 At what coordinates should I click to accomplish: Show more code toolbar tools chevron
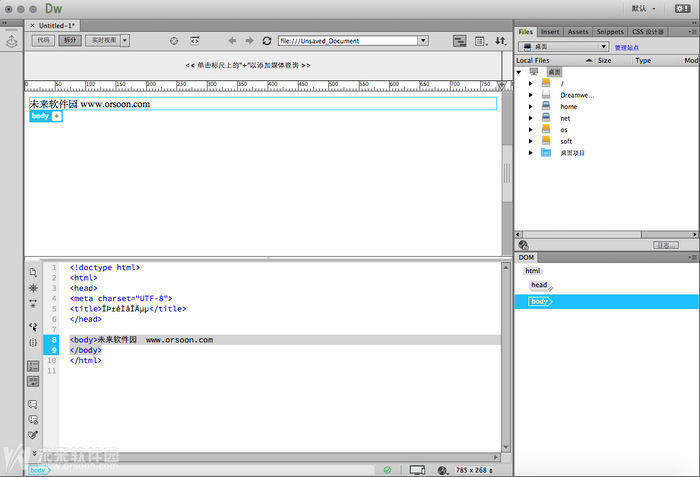pyautogui.click(x=34, y=453)
